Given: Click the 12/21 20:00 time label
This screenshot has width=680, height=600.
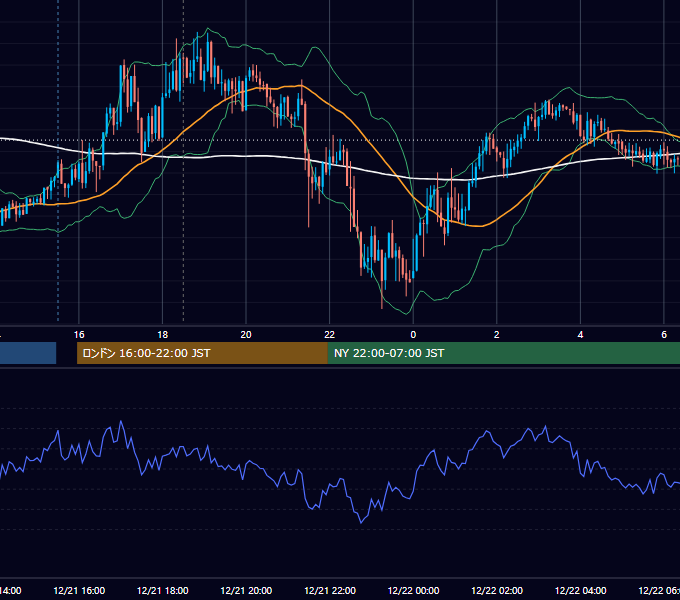Looking at the screenshot, I should click(x=246, y=590).
